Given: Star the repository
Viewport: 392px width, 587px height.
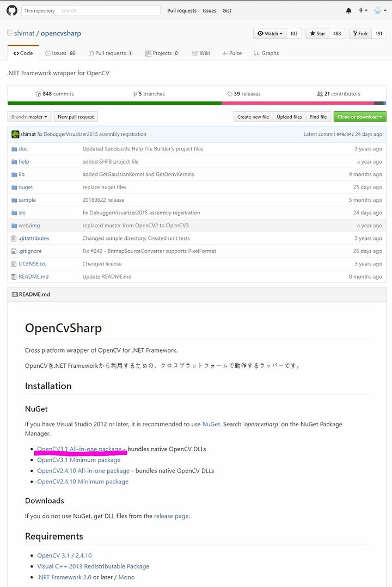Looking at the screenshot, I should [317, 33].
